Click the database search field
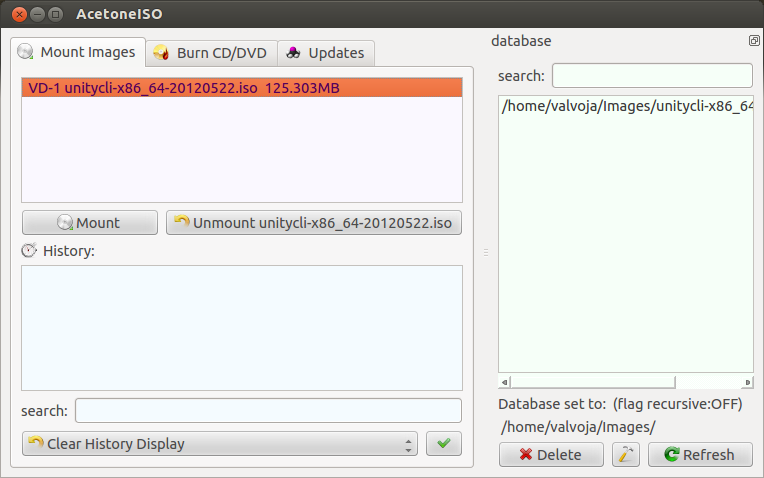 [x=652, y=76]
